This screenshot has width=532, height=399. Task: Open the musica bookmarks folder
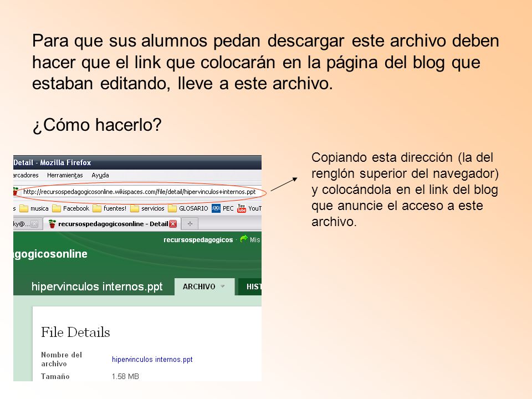pyautogui.click(x=34, y=208)
